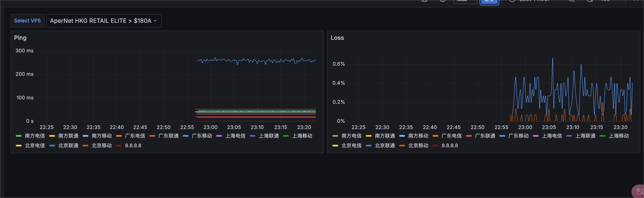644x198 pixels.
Task: Toggle 广东联通 series in Ping legend
Action: [x=168, y=136]
